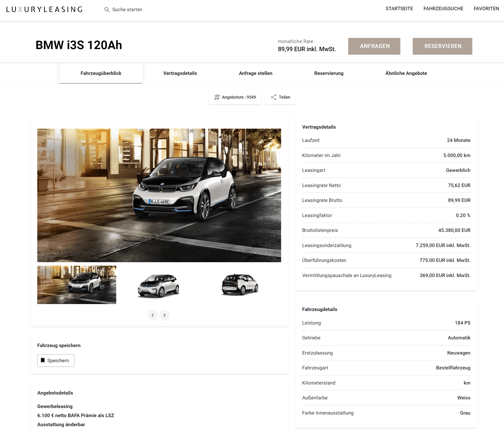
Task: Click the '0.20 %' Leasingfaktor value
Action: [x=463, y=215]
